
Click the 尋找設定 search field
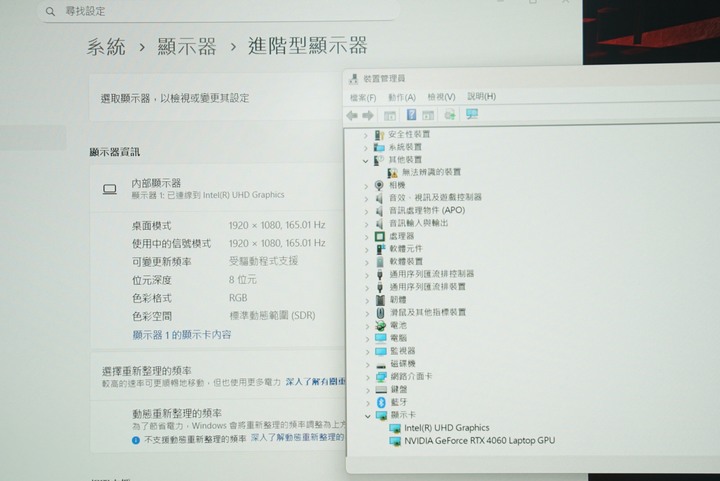click(x=220, y=11)
